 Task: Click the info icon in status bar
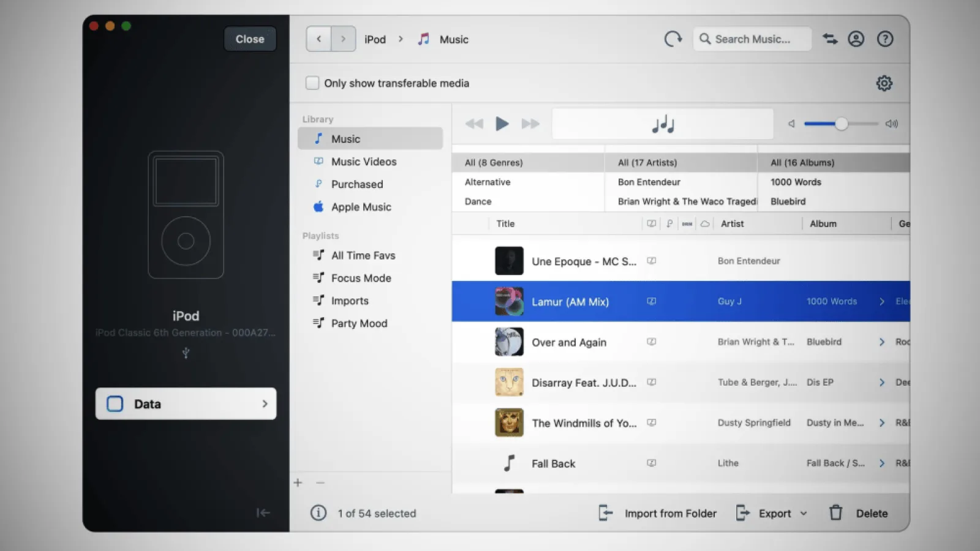pos(318,513)
